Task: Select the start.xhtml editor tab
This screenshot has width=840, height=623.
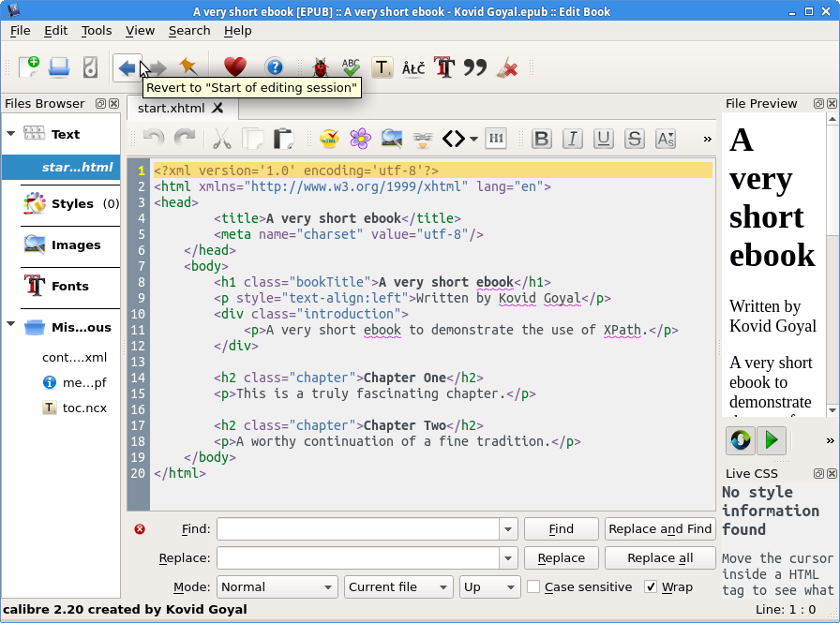Action: pos(172,108)
